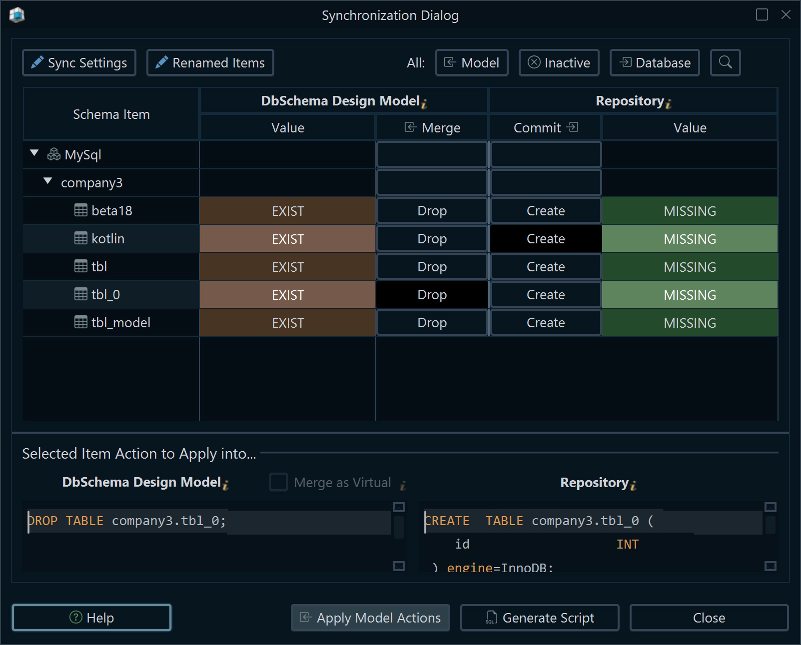
Task: Toggle the Create commit action for kotlin
Action: coord(545,239)
